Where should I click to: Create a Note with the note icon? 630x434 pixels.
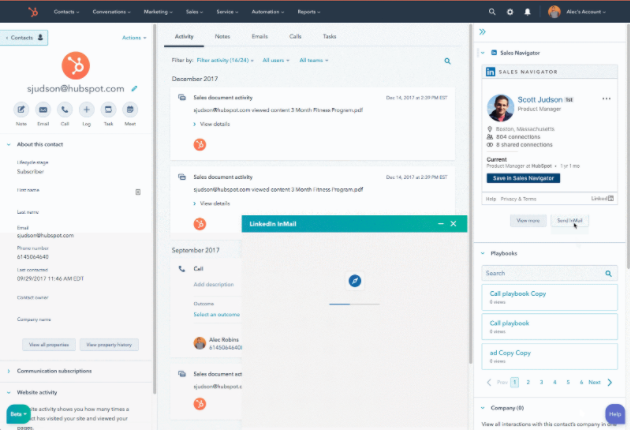pyautogui.click(x=21, y=109)
